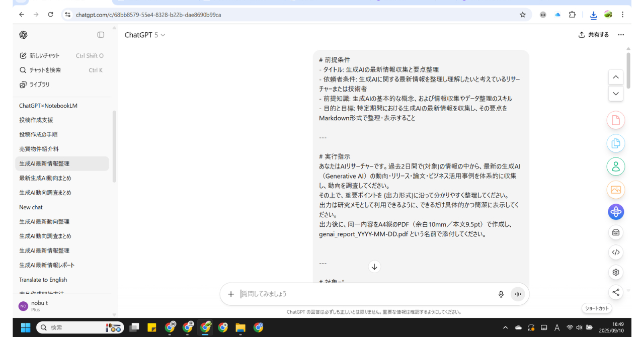Click the microphone dictation icon
644x337 pixels.
pos(501,294)
